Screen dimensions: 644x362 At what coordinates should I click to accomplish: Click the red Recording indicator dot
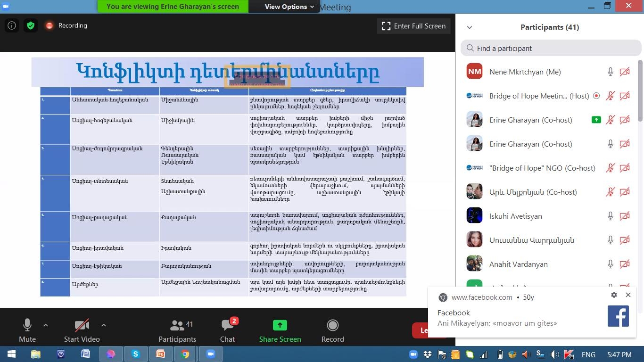50,25
